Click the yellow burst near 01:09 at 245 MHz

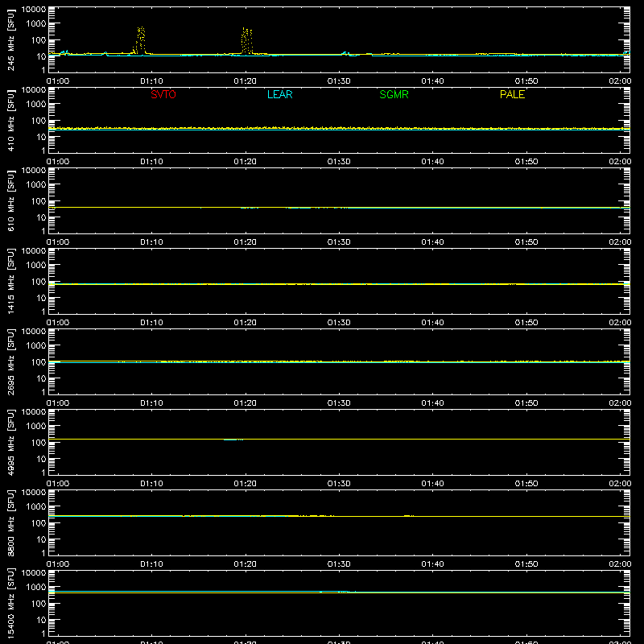(x=140, y=39)
